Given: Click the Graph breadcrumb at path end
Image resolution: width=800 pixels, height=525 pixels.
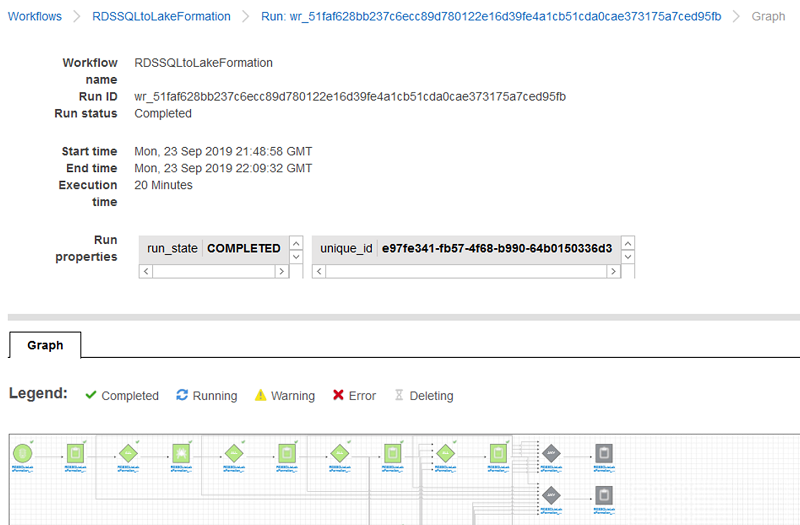Looking at the screenshot, I should pyautogui.click(x=768, y=16).
